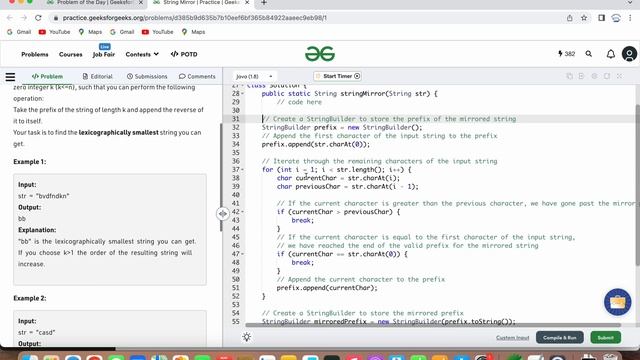Open the Comments tab
The width and height of the screenshot is (640, 360).
pyautogui.click(x=197, y=76)
